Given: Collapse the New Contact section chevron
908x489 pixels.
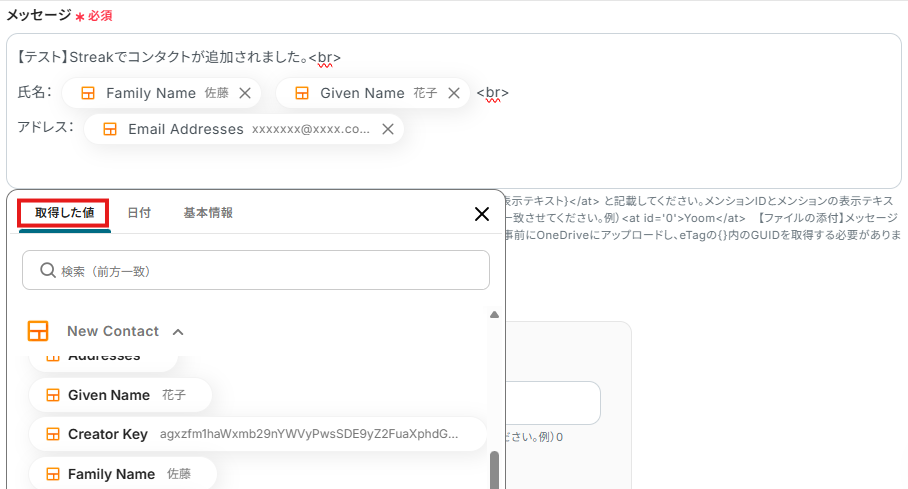Looking at the screenshot, I should coord(178,332).
